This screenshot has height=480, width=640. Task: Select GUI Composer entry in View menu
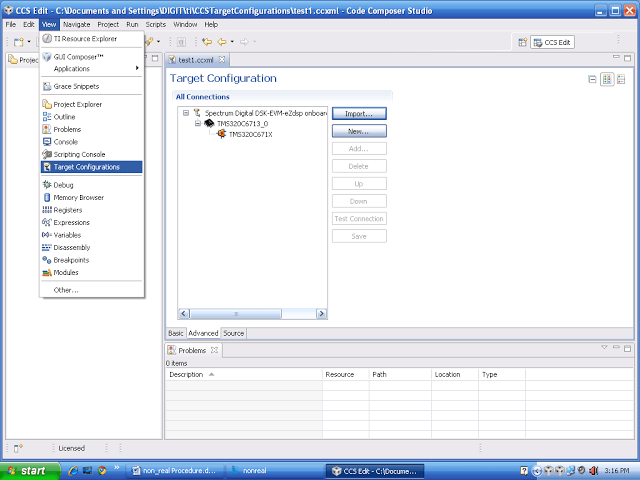(x=91, y=57)
